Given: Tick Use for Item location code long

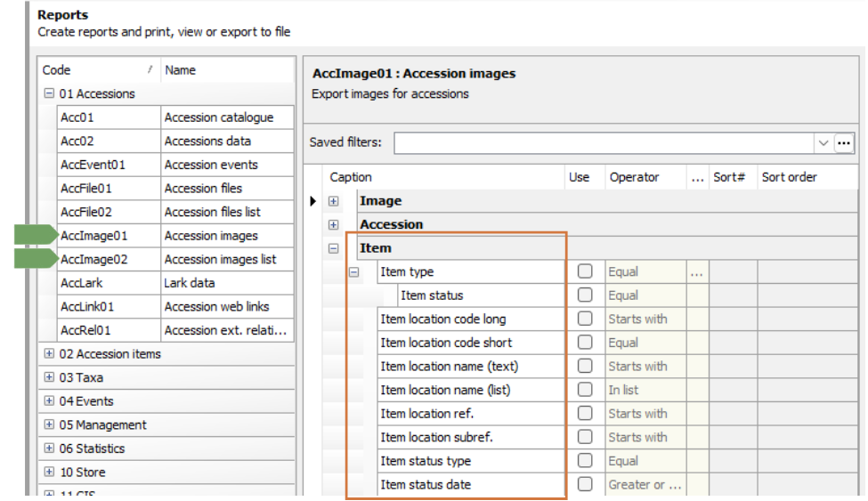Looking at the screenshot, I should point(585,319).
